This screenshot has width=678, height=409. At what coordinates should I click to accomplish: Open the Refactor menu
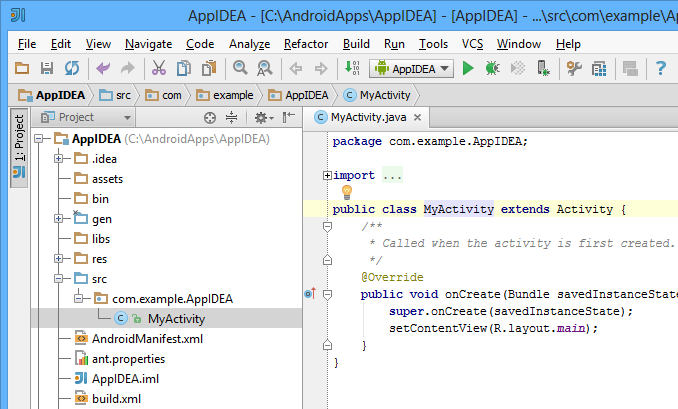(306, 44)
